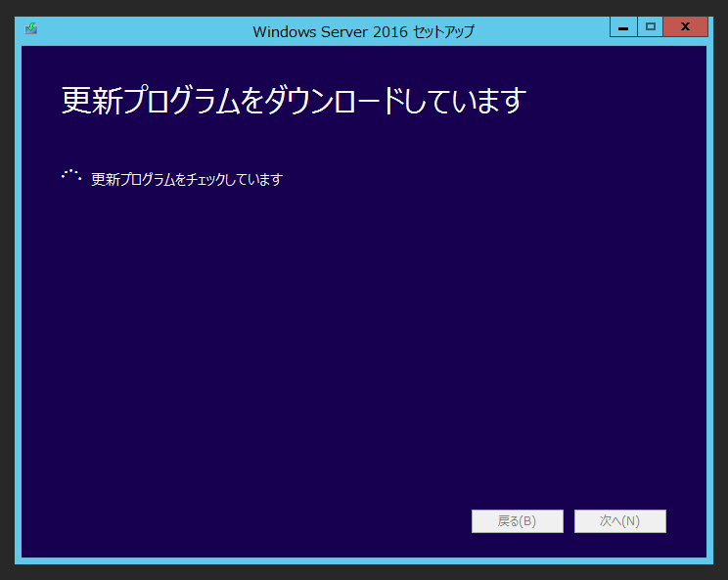Click the window title Windows Server 2016 セットアップ

click(364, 31)
